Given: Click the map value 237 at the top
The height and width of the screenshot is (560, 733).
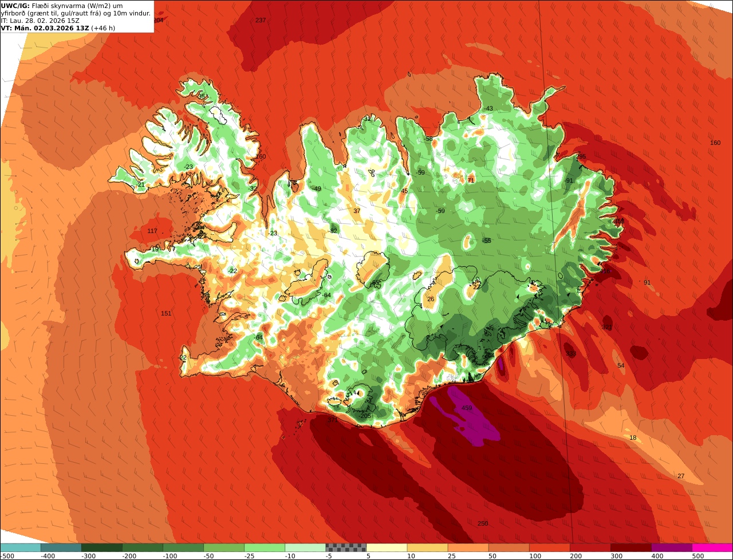Looking at the screenshot, I should coord(261,20).
